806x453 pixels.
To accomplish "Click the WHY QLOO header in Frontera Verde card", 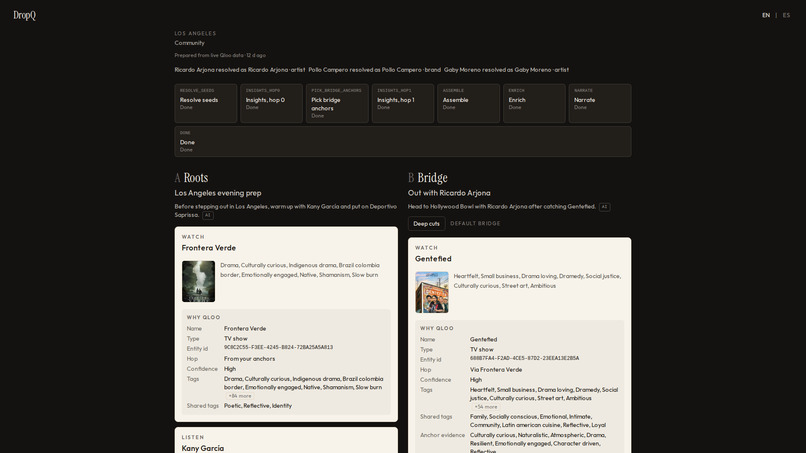I will pos(204,317).
